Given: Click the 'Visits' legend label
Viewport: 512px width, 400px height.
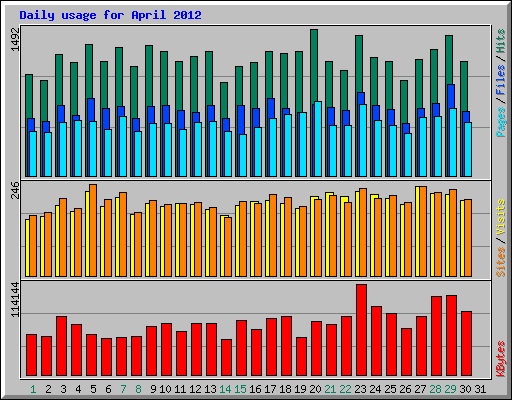Looking at the screenshot, I should [501, 218].
